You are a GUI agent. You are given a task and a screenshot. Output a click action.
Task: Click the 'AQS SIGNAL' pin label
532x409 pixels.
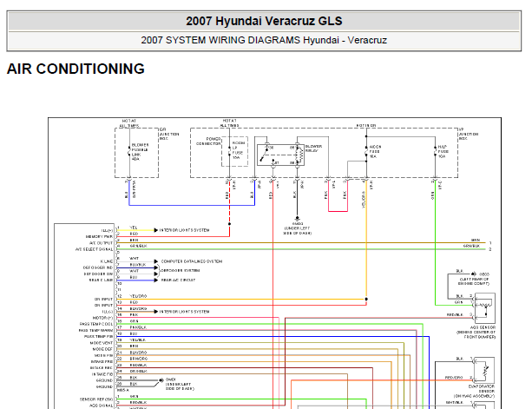(102, 406)
